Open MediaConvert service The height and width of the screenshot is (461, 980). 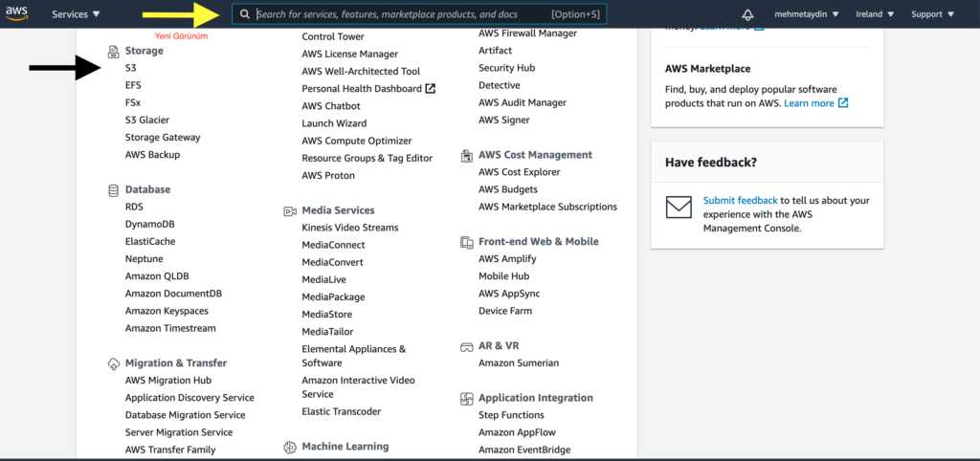pyautogui.click(x=332, y=262)
